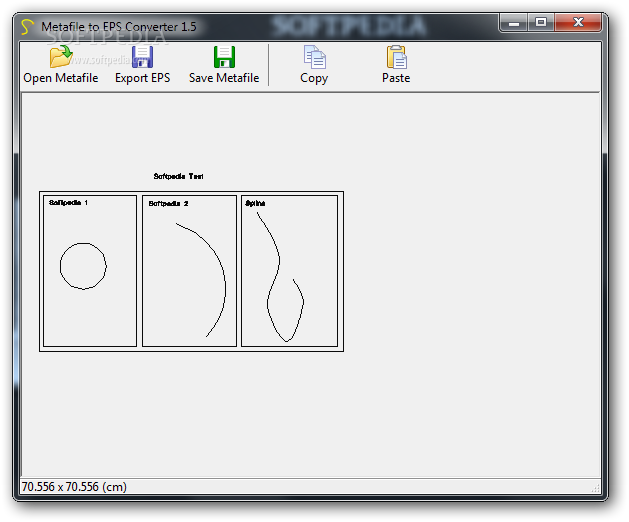Maximize the converter window
This screenshot has height=522, width=629.
coord(541,22)
